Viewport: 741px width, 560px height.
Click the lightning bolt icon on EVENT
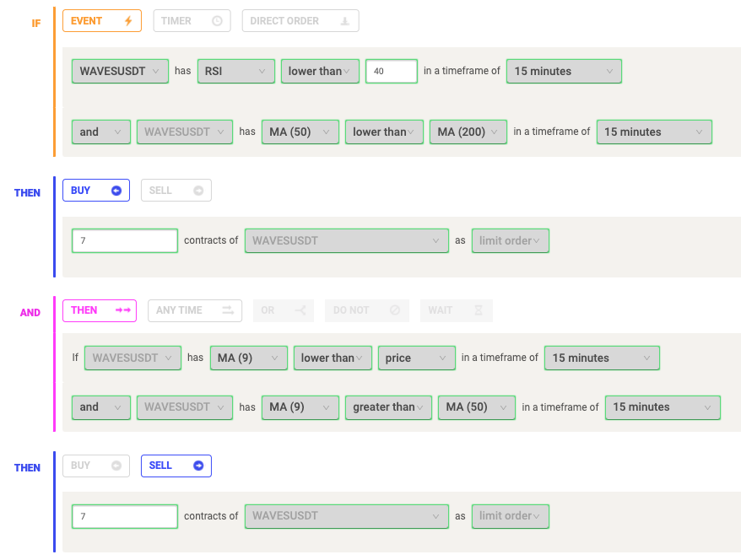coord(128,21)
